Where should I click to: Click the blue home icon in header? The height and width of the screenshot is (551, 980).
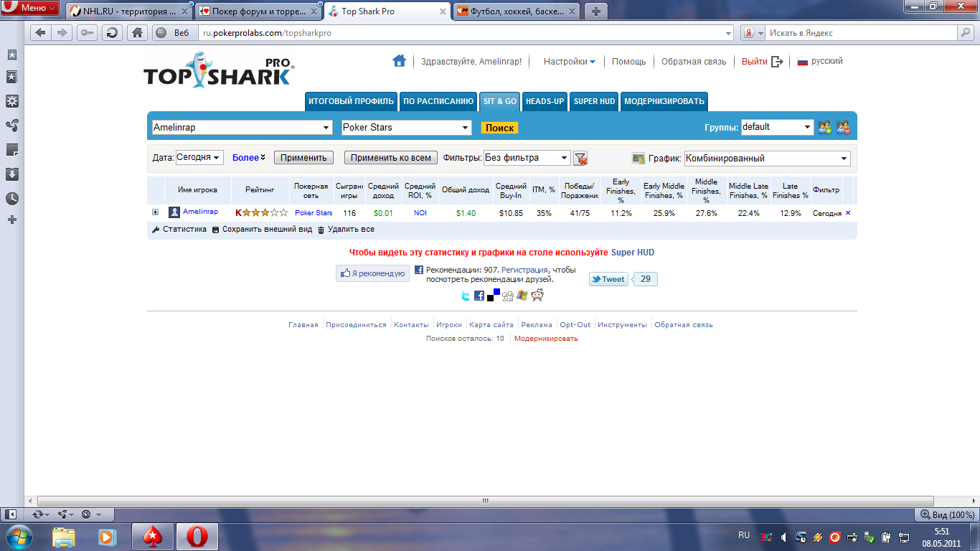[x=399, y=61]
